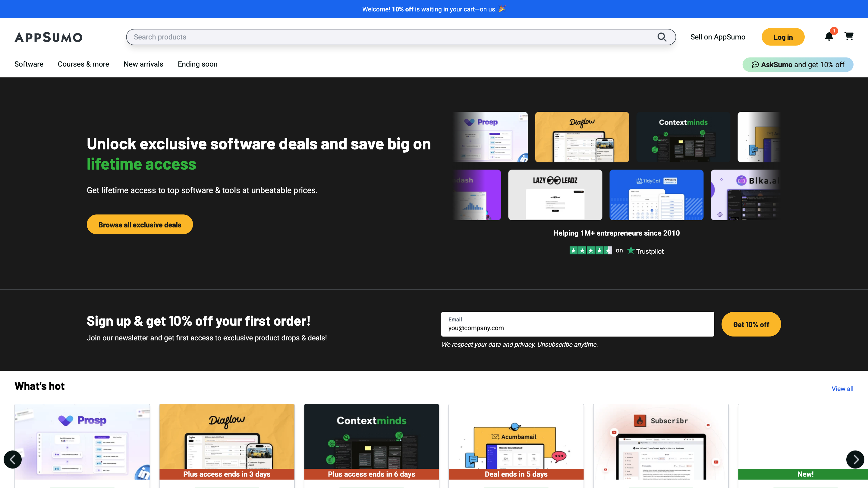Expand the Software menu
Screen dimensions: 868x488
coord(29,64)
